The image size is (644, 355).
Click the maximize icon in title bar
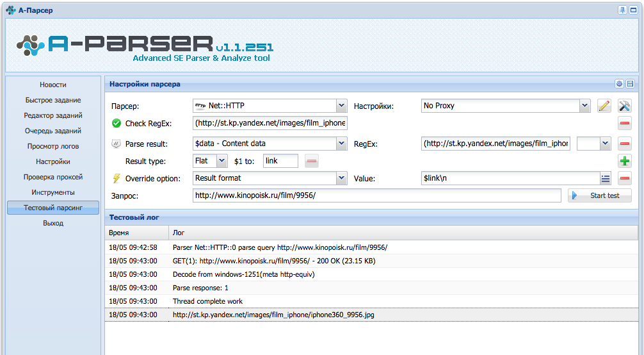[633, 10]
